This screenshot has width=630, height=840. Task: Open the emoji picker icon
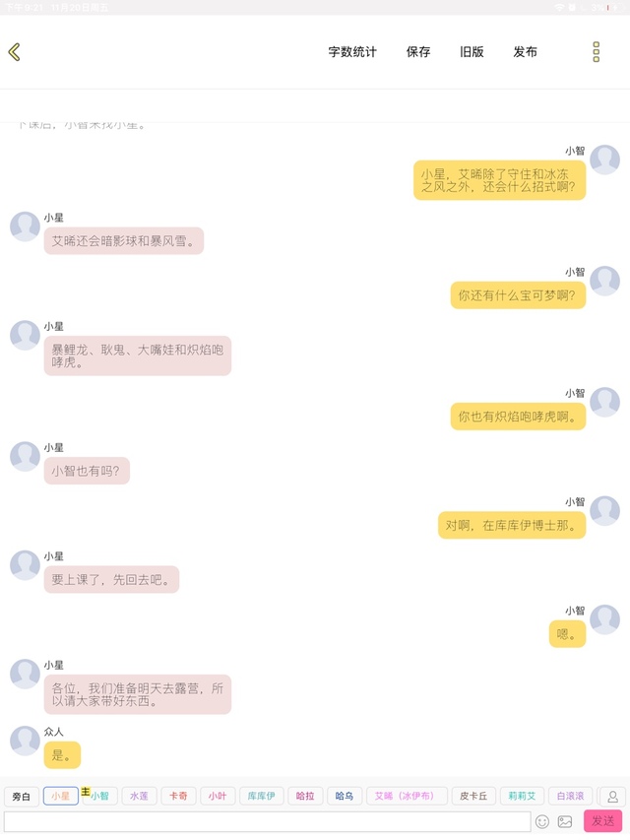[x=542, y=821]
